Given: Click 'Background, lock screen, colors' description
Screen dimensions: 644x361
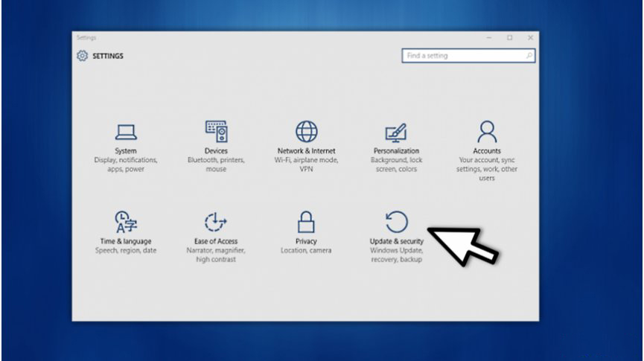Looking at the screenshot, I should point(396,164).
